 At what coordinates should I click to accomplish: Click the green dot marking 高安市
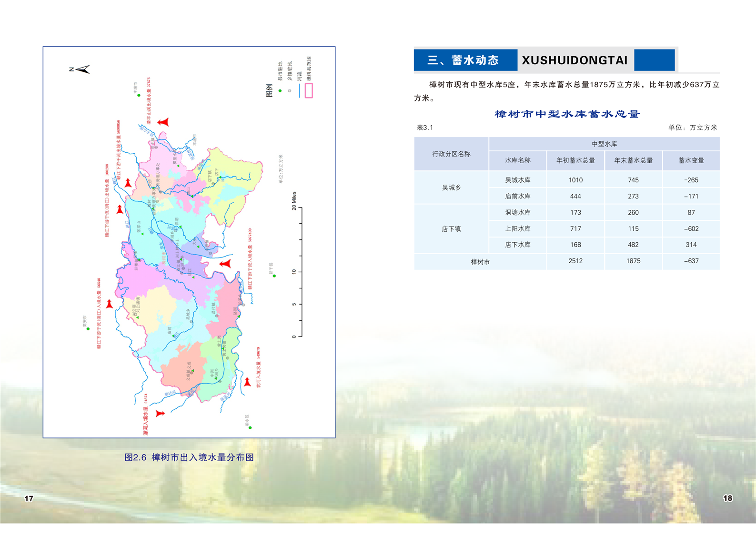pos(88,329)
